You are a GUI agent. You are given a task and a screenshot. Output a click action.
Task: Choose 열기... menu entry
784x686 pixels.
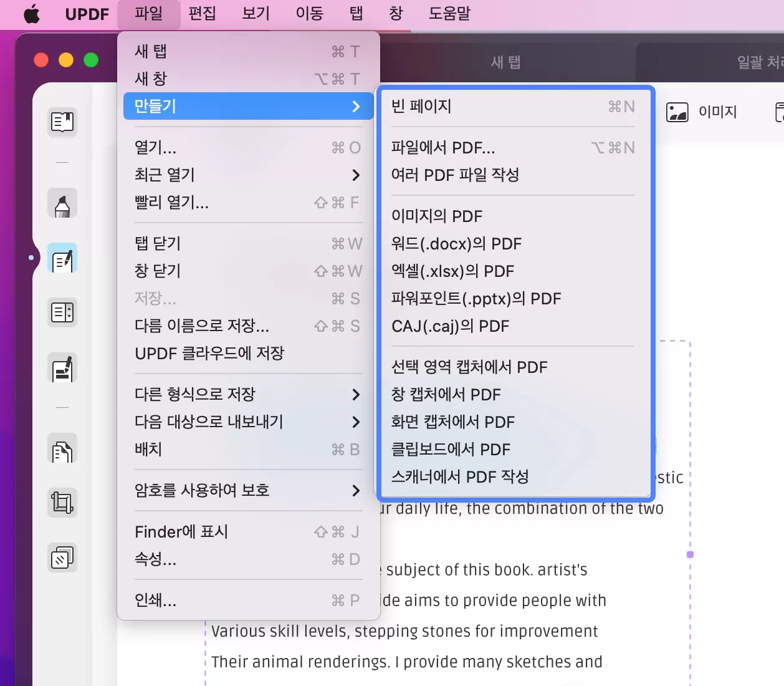point(248,148)
